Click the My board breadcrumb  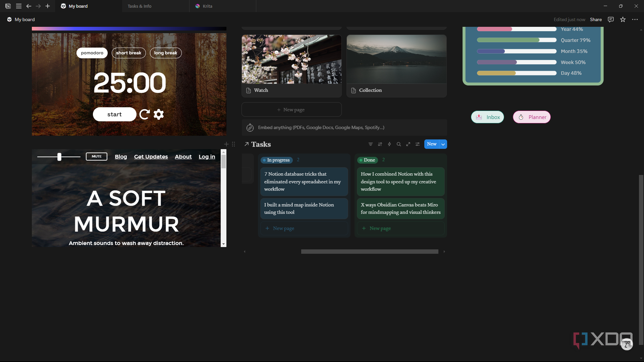pos(21,19)
